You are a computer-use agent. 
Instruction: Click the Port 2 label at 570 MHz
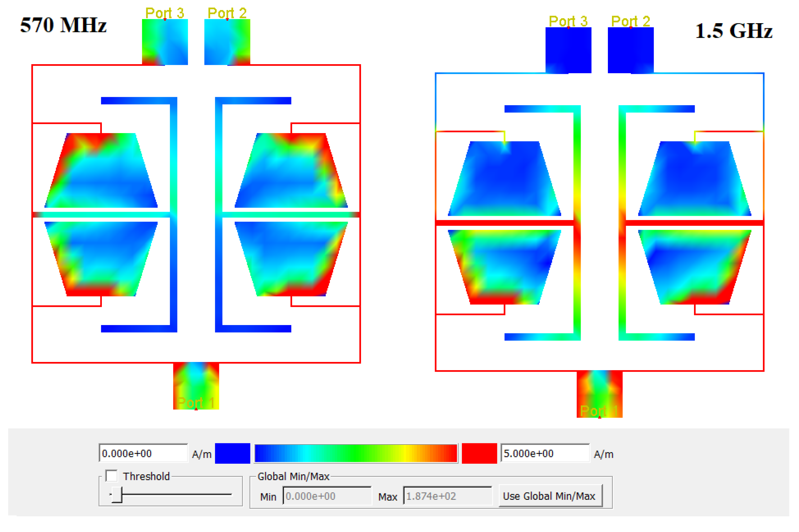click(227, 13)
